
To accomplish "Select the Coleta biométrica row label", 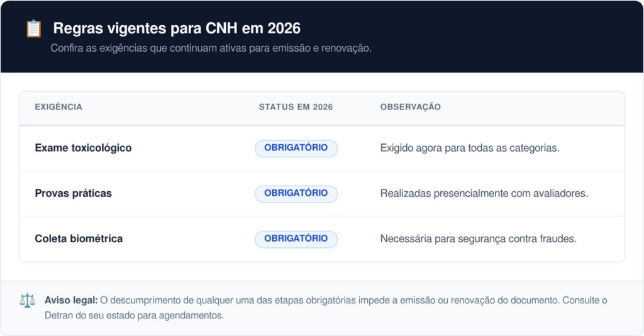I will tap(79, 238).
